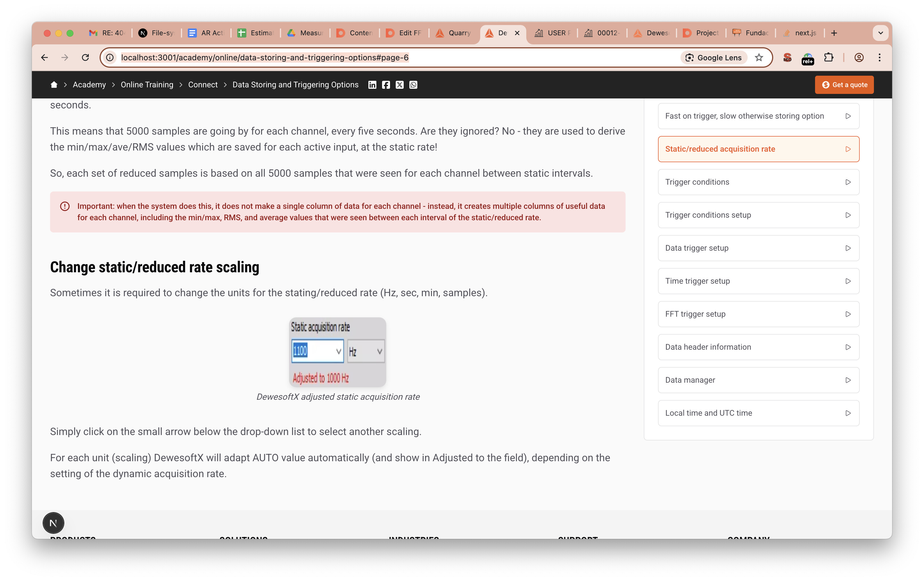The width and height of the screenshot is (924, 581).
Task: Click arrow icon on Trigger conditions row
Action: click(848, 182)
